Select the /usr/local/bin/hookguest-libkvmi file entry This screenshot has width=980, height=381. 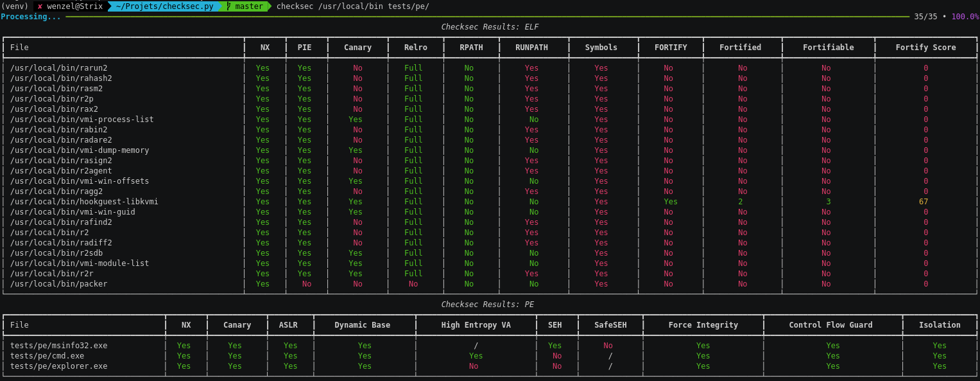click(x=84, y=202)
